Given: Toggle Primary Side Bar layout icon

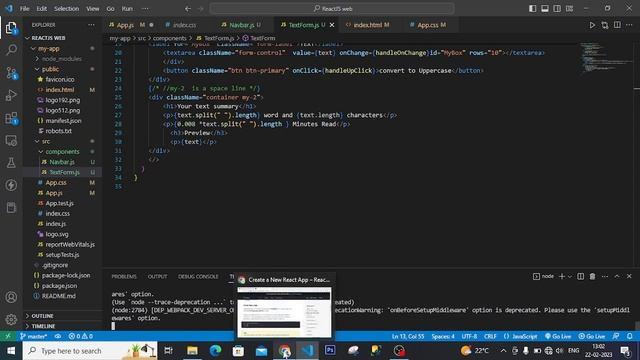Looking at the screenshot, I should pos(532,9).
